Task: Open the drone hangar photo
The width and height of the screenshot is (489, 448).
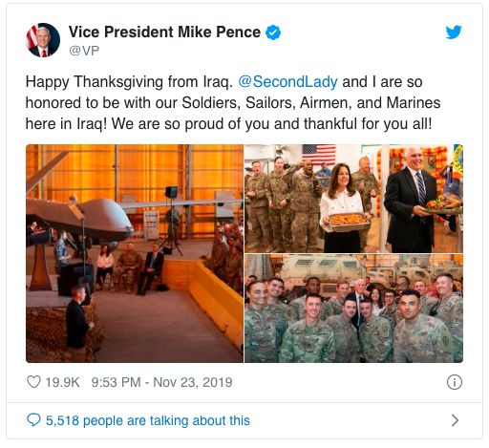Action: tap(135, 253)
